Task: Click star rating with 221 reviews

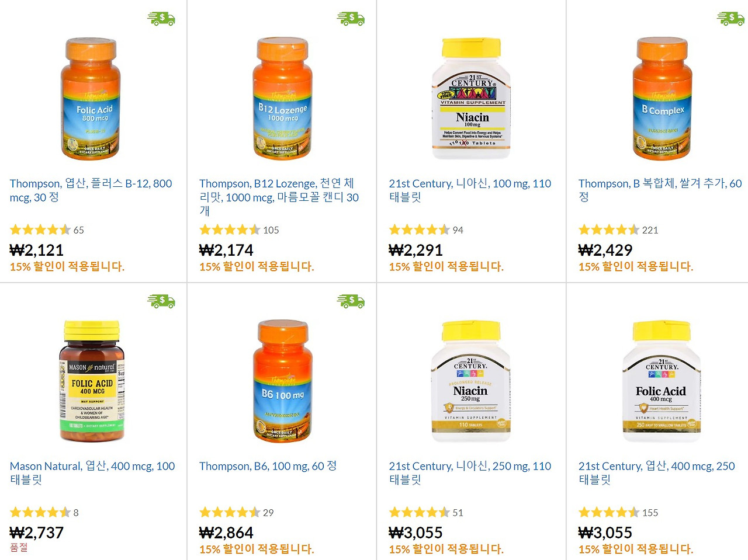Action: pos(609,229)
